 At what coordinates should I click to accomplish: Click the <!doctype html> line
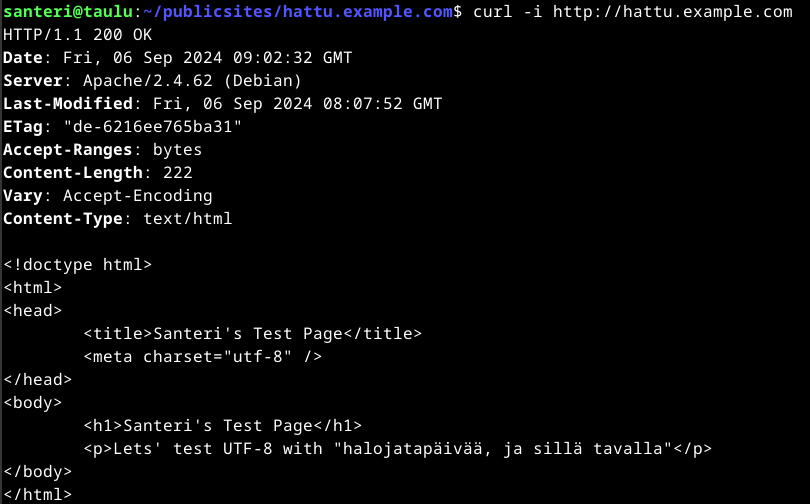(x=78, y=265)
